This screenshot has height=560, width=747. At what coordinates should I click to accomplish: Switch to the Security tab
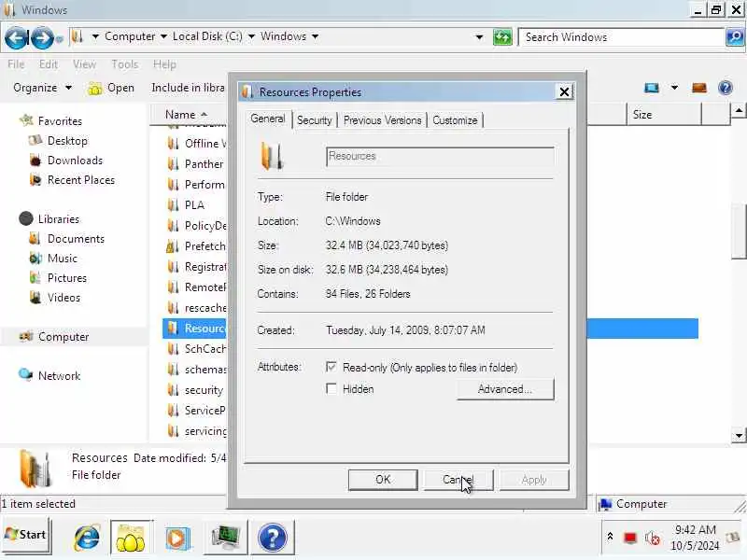coord(315,120)
